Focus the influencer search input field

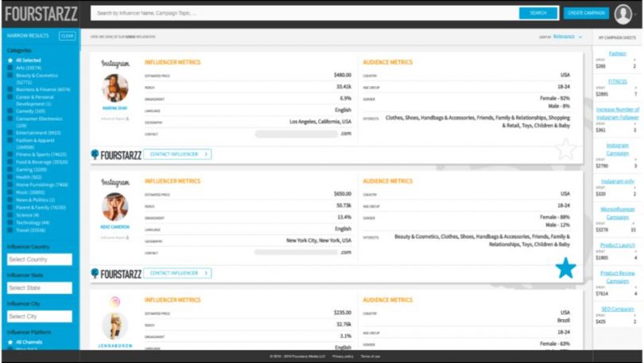305,14
